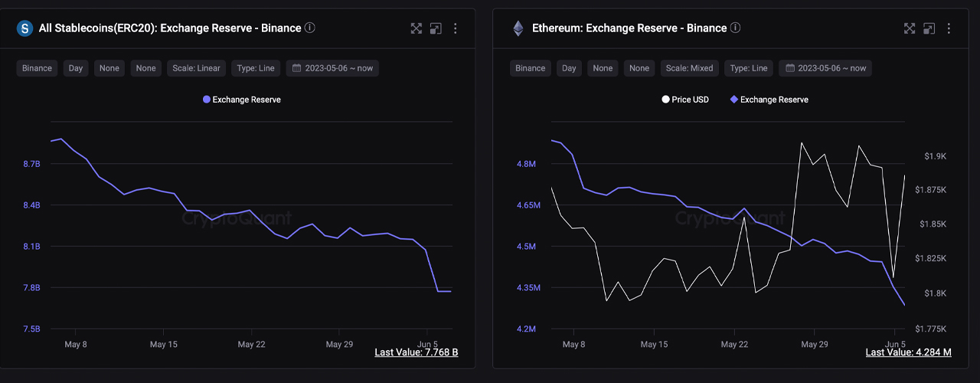Open date range picker on Ethereum chart
This screenshot has width=980, height=383.
pos(825,68)
